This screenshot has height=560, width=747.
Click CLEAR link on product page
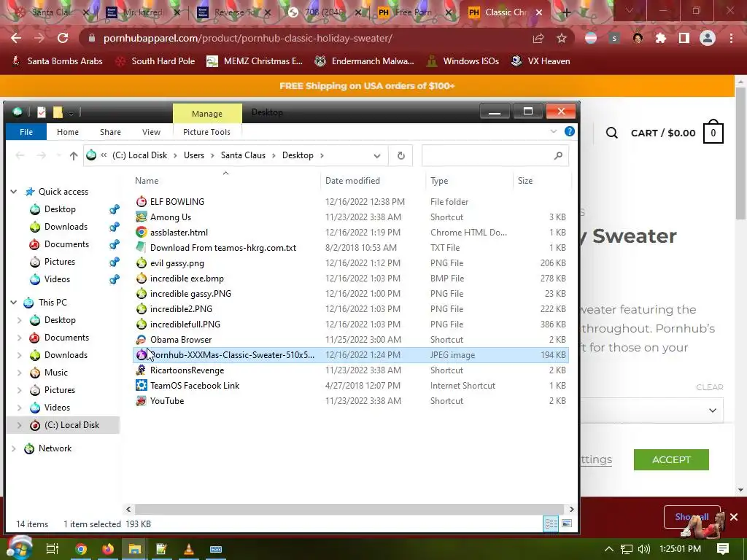tap(709, 387)
